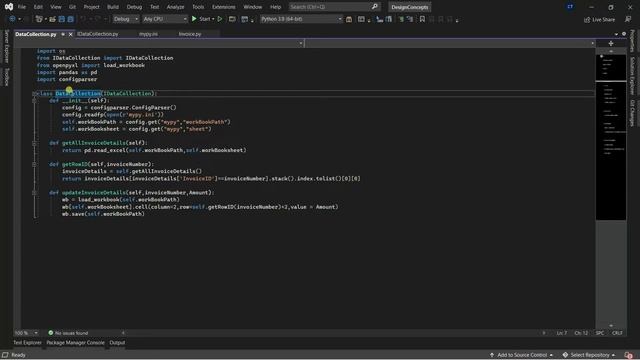Switch to the mypy.ini tab
The height and width of the screenshot is (360, 640).
pyautogui.click(x=148, y=34)
